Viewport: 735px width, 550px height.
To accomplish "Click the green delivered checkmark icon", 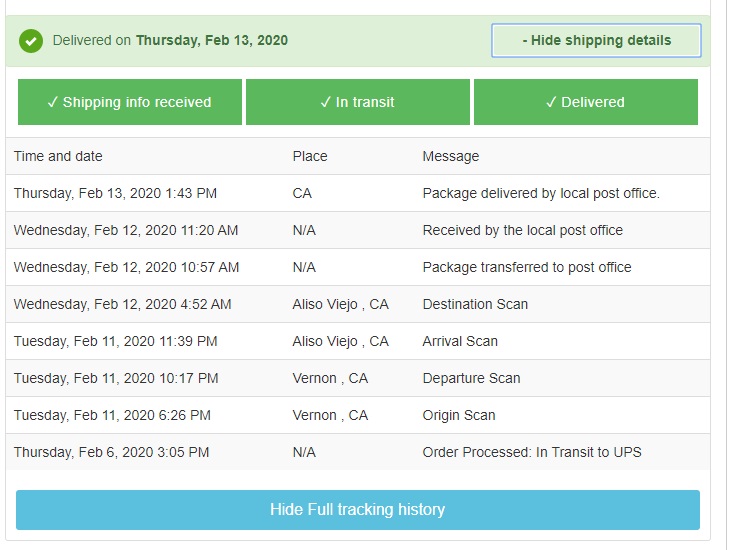I will pyautogui.click(x=31, y=41).
